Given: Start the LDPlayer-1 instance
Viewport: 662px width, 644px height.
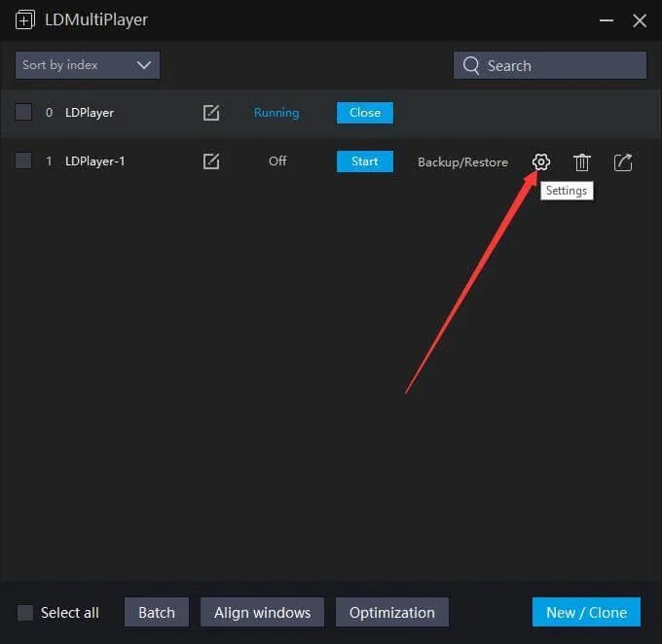Looking at the screenshot, I should pyautogui.click(x=365, y=161).
